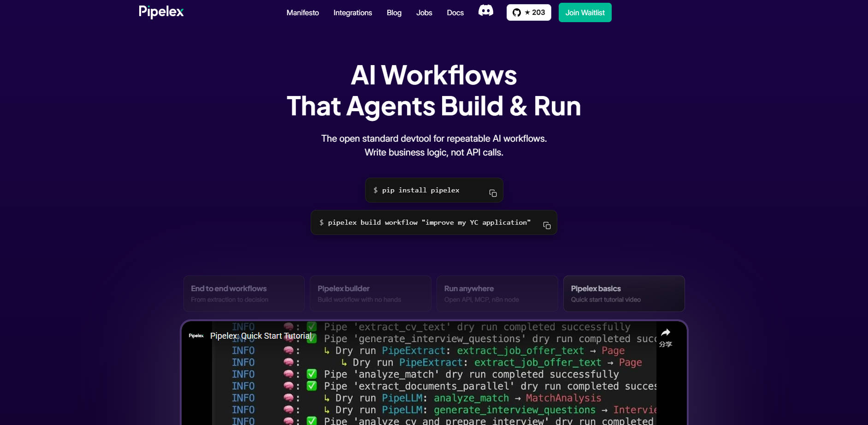Open the GitHub stars button
This screenshot has width=868, height=425.
click(x=528, y=12)
